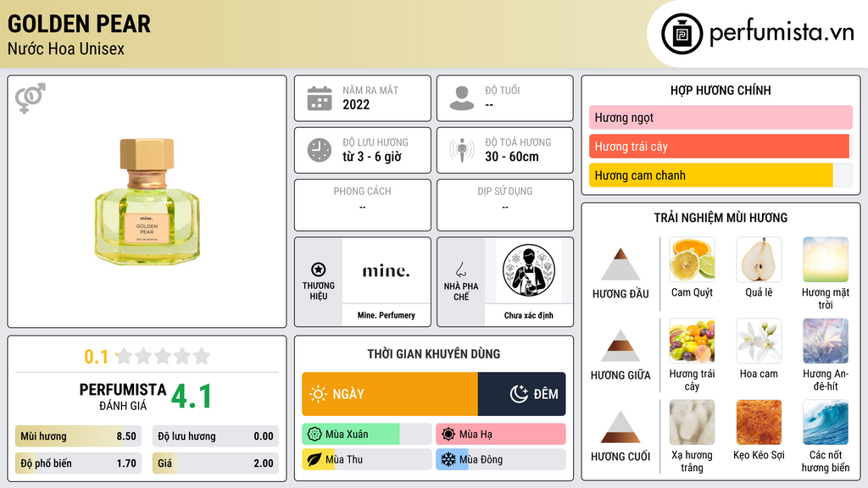
Task: Click the Mùi hương 8.50 rating bar
Action: click(x=78, y=436)
